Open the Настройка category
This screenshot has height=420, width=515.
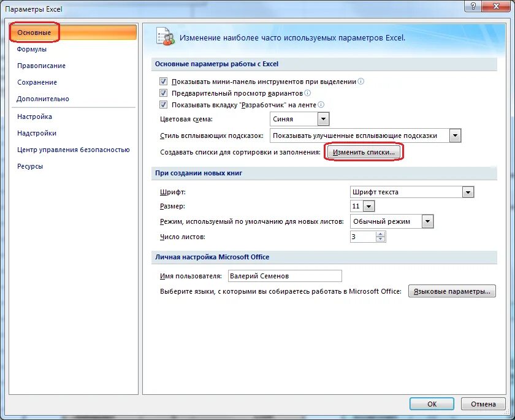click(x=34, y=116)
